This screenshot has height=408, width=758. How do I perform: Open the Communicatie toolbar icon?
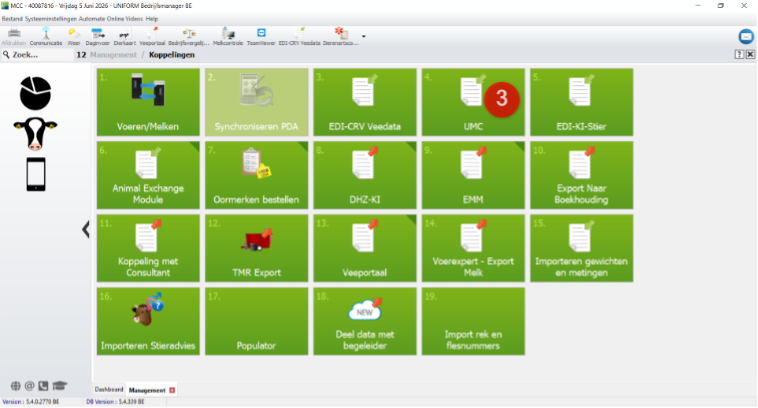[x=46, y=37]
